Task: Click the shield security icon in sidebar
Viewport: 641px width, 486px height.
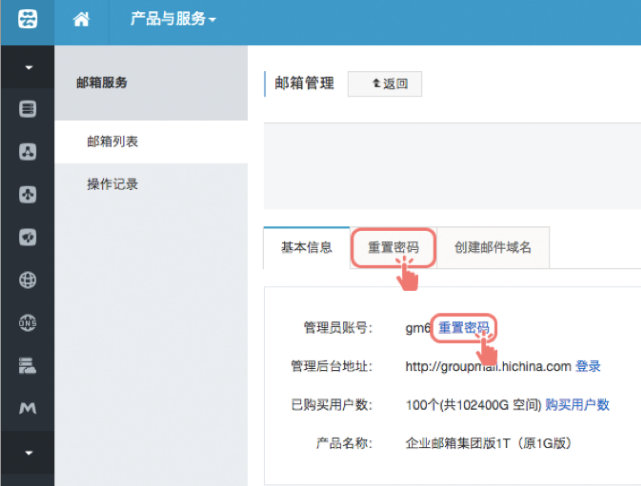Action: tap(28, 238)
